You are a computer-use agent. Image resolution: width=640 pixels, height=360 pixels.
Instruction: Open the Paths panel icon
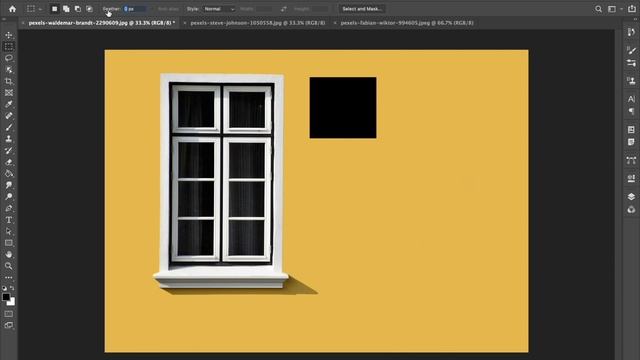tap(631, 160)
